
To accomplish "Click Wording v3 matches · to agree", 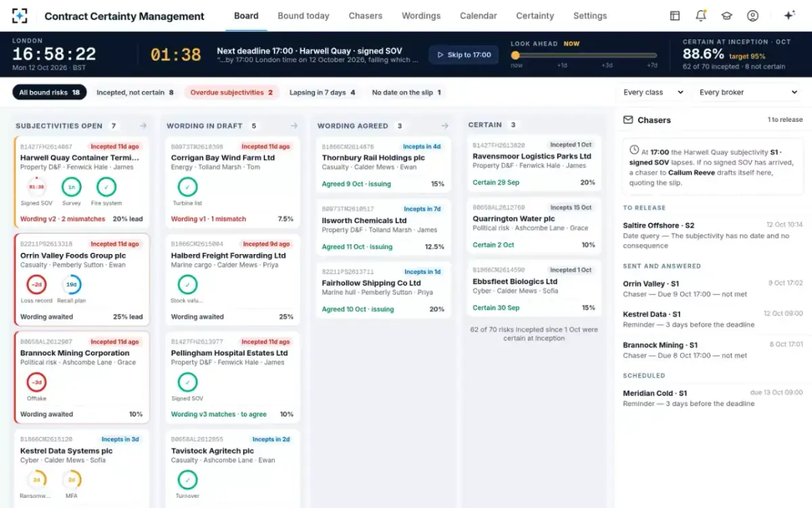I will (x=219, y=414).
